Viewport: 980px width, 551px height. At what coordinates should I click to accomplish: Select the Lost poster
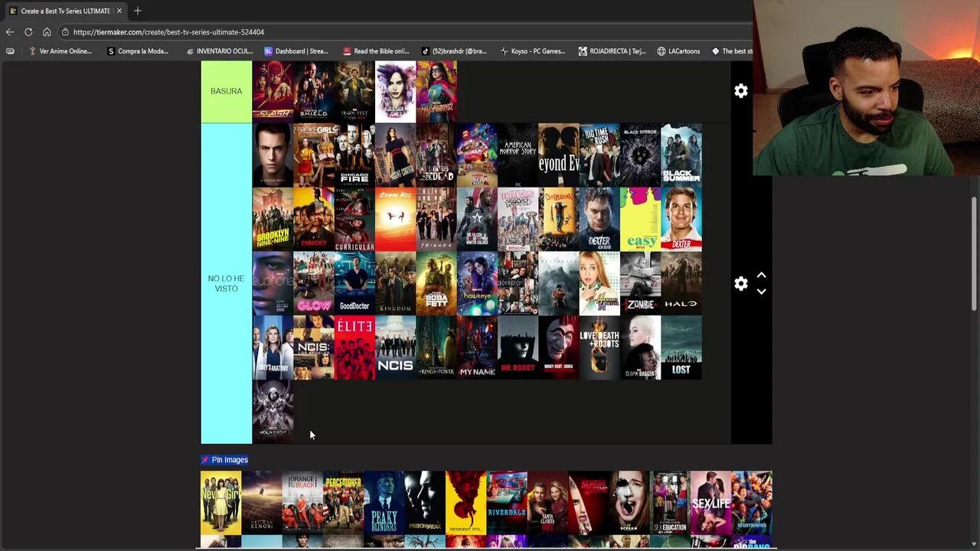(681, 348)
